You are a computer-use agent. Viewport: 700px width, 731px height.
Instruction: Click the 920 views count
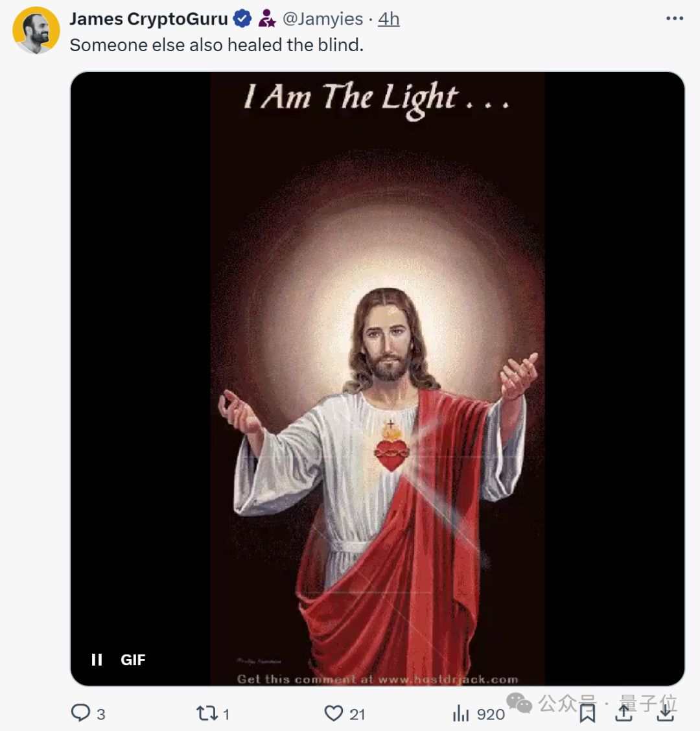[491, 714]
